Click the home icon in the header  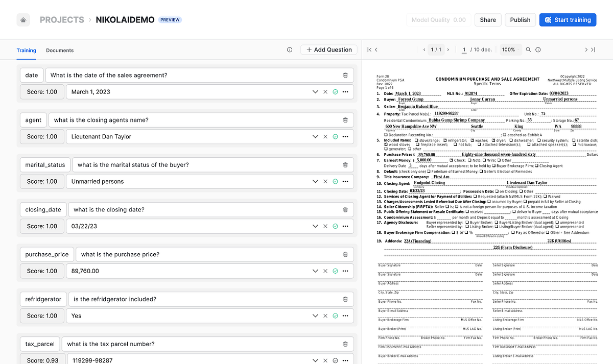(22, 19)
